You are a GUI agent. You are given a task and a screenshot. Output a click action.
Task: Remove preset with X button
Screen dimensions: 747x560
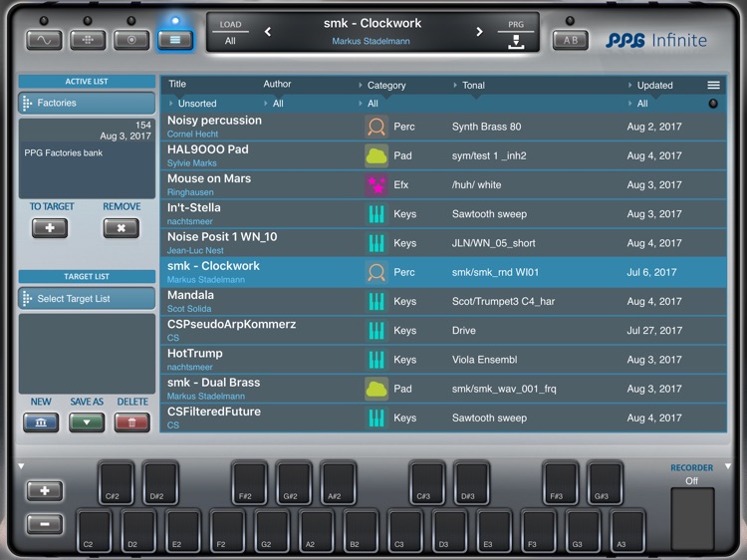(121, 228)
